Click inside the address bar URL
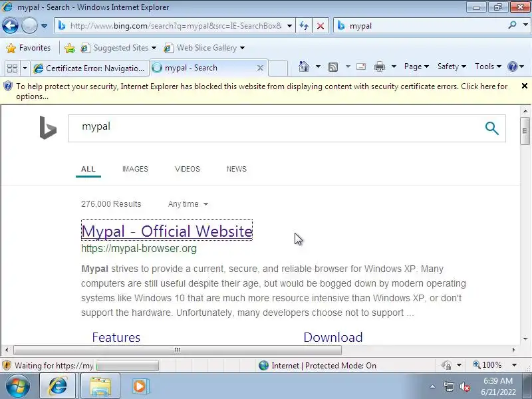 click(x=176, y=26)
